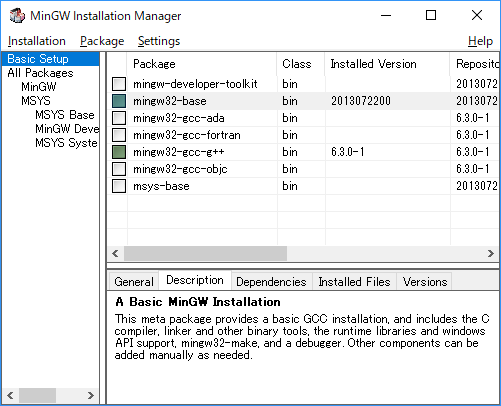Mark the mingw32-gcc-fortran checkbox
The height and width of the screenshot is (406, 501).
coord(119,135)
